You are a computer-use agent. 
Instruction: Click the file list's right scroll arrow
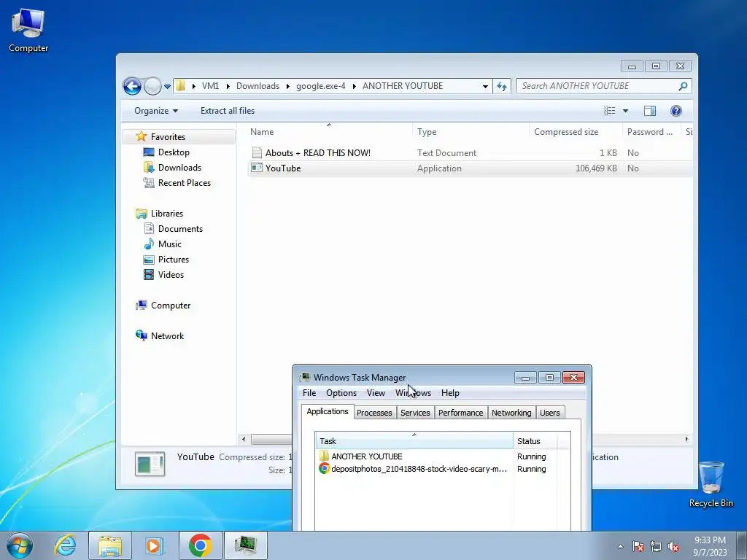[686, 439]
